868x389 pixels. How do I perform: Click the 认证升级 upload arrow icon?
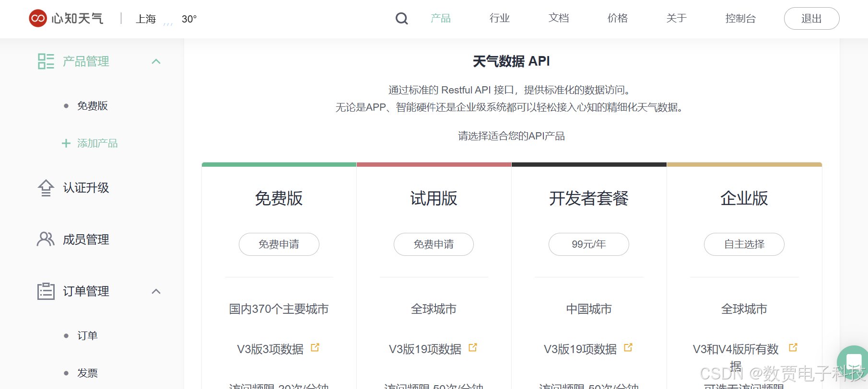pos(46,188)
